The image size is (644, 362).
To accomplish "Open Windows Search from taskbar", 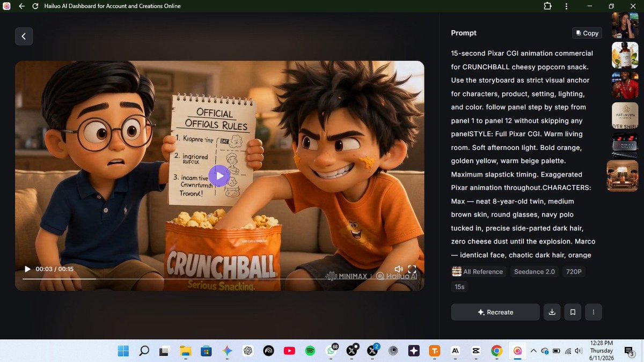I will point(144,351).
